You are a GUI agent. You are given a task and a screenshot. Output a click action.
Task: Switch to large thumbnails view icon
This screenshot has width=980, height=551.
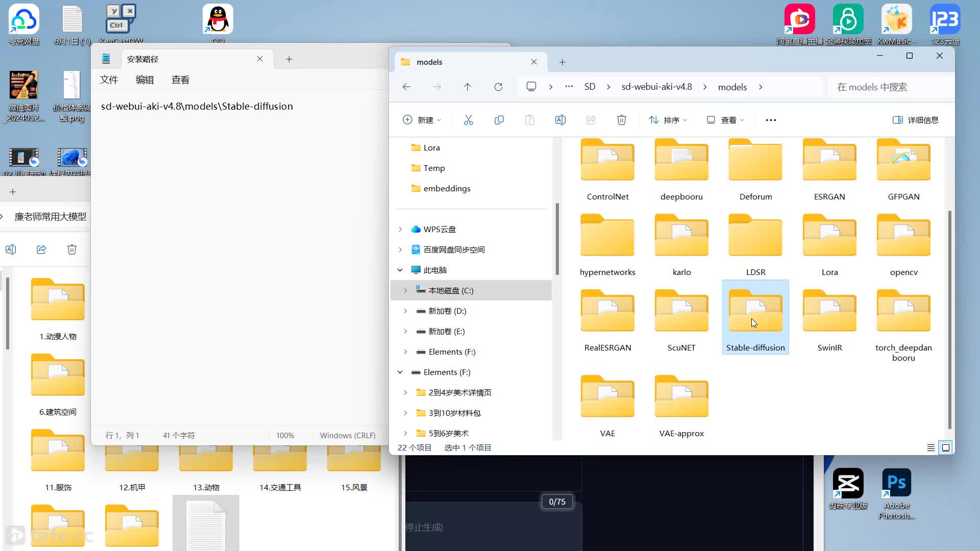[x=945, y=447]
